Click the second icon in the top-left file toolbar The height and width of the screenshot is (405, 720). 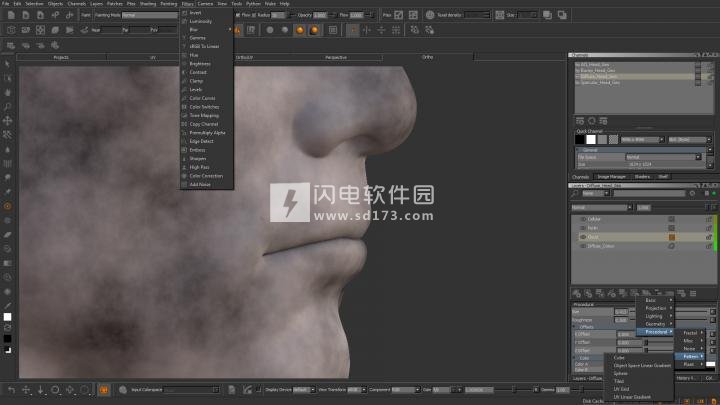click(26, 15)
